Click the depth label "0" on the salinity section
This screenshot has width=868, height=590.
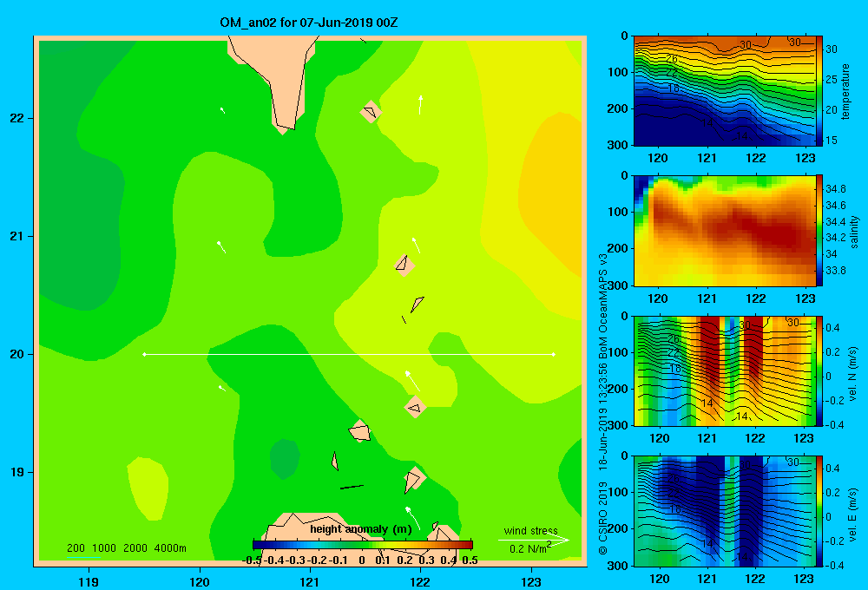(624, 176)
